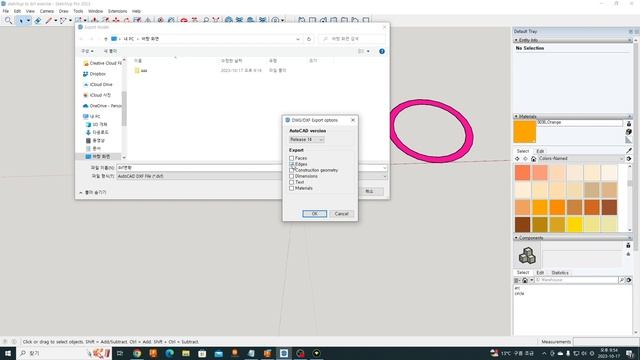This screenshot has height=360, width=640.
Task: Open the AutoCAD version Release 14 dropdown
Action: [x=306, y=140]
